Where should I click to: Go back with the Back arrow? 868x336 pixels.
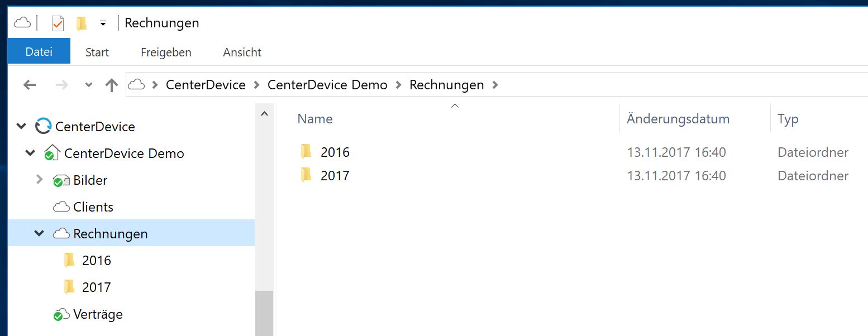[x=30, y=85]
